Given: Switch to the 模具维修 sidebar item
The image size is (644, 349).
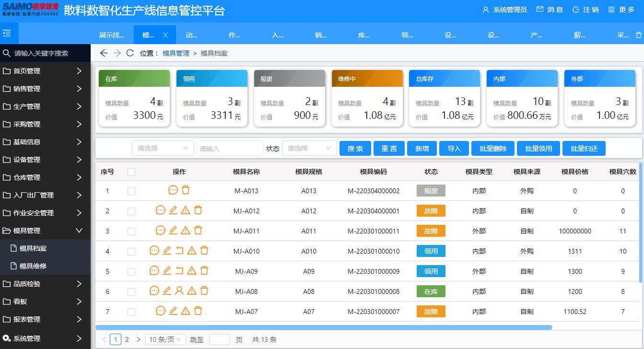Looking at the screenshot, I should point(34,266).
